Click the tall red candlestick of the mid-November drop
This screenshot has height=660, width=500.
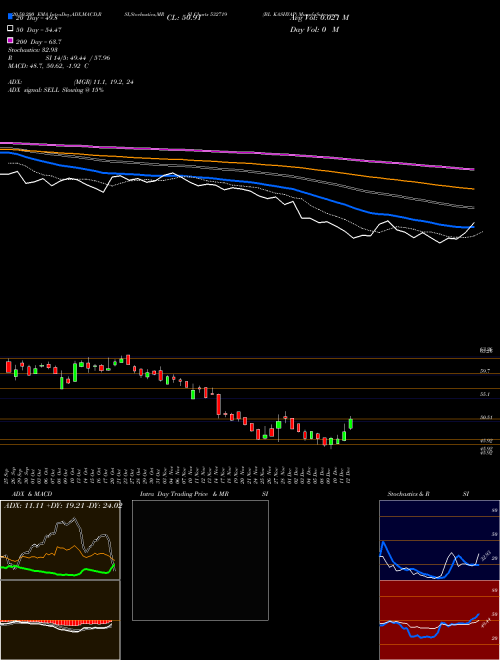[218, 405]
